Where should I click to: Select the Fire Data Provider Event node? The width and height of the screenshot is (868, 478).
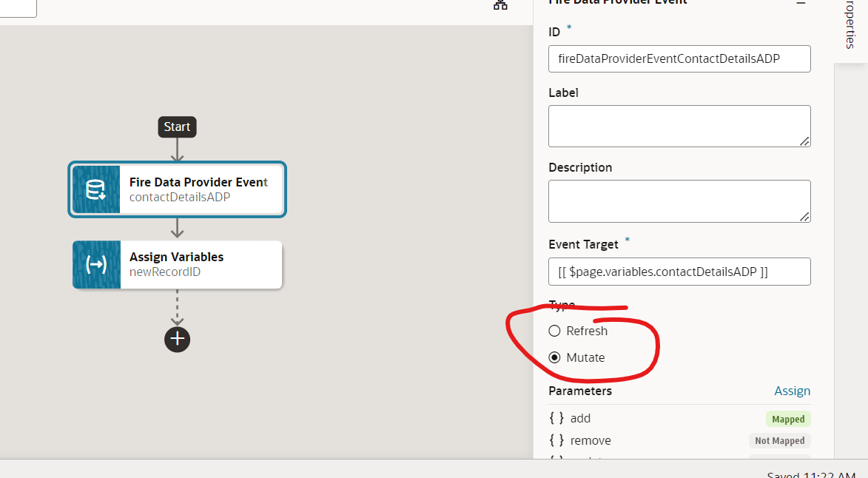177,189
